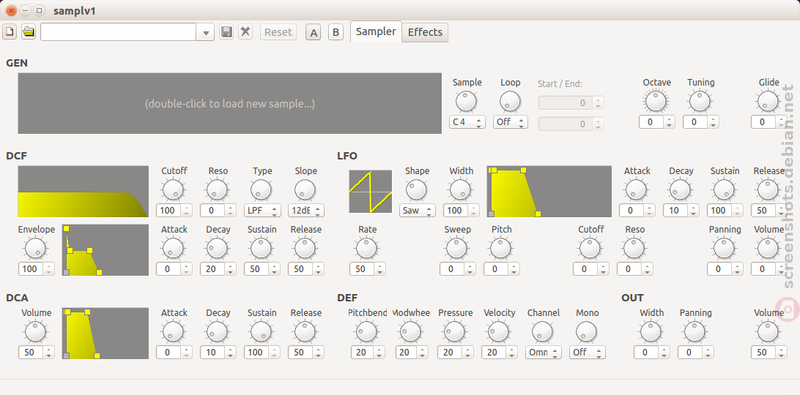Click the DCF Type knob
This screenshot has width=800, height=395.
tap(262, 190)
